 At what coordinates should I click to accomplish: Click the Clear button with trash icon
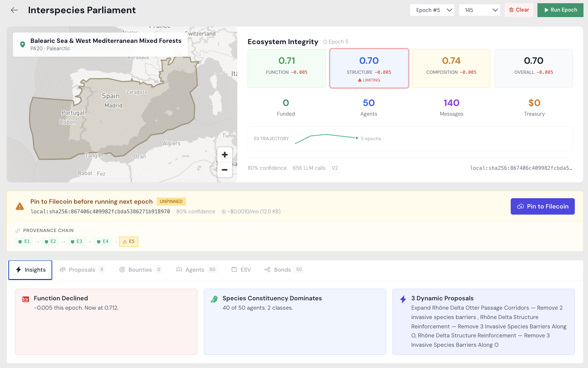pyautogui.click(x=519, y=10)
